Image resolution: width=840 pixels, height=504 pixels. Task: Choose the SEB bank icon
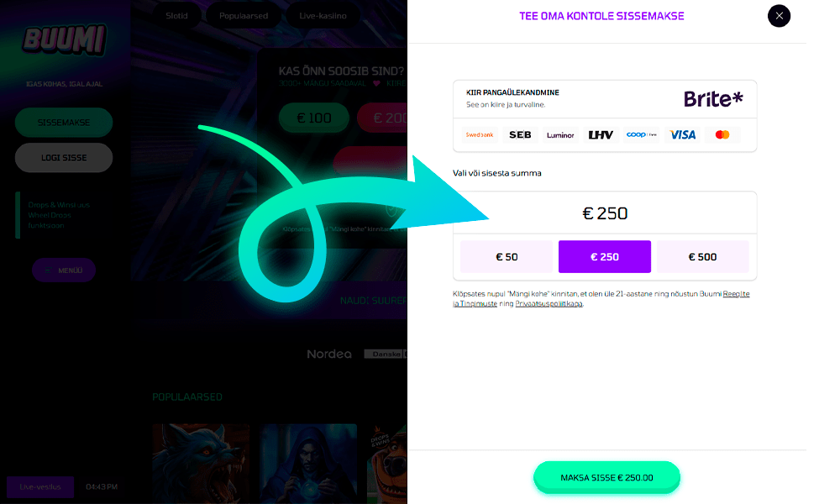[520, 134]
